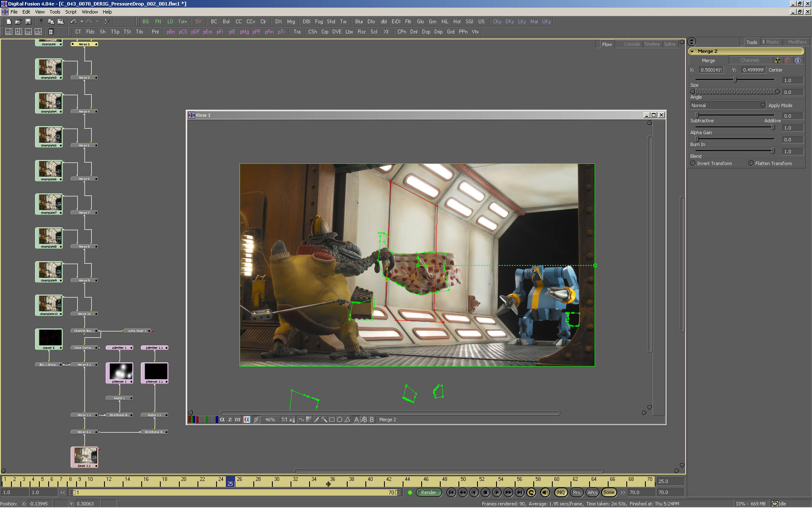This screenshot has width=812, height=508.
Task: Click the Open file folder icon
Action: [18, 22]
